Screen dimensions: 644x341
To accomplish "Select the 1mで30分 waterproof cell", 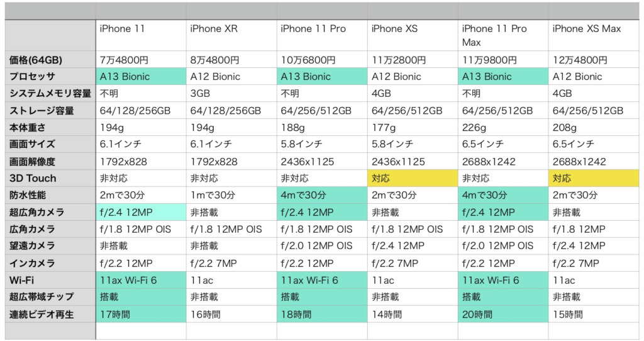I will tap(231, 195).
